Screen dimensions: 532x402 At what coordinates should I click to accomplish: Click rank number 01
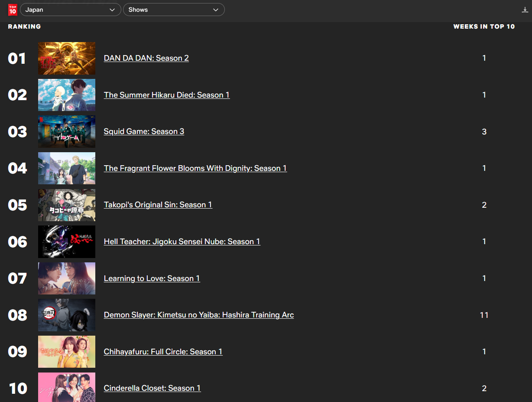pos(17,58)
